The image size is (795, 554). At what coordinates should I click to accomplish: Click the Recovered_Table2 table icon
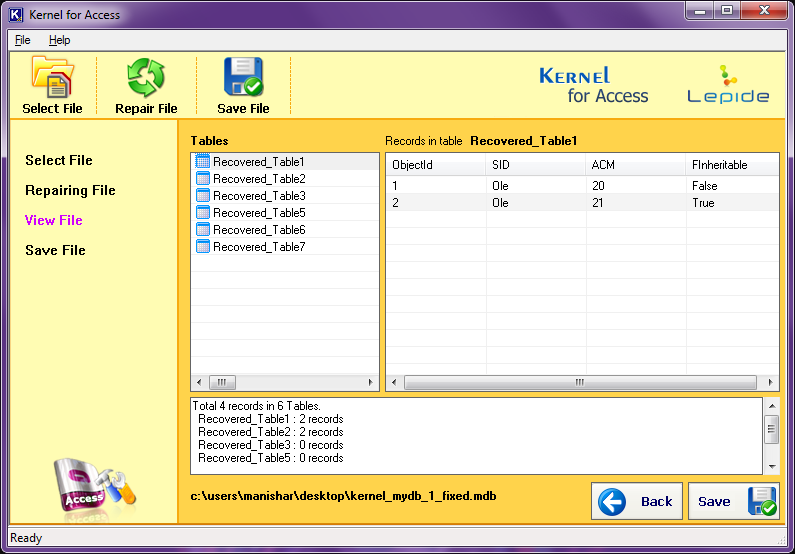tap(202, 178)
